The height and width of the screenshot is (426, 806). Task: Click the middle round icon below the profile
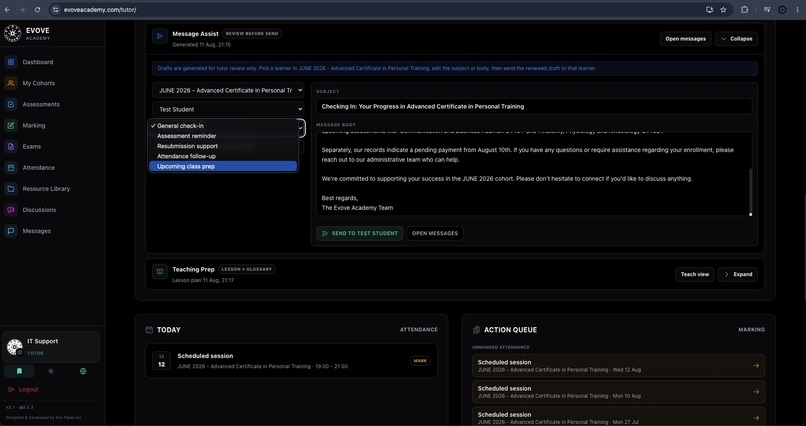click(51, 371)
